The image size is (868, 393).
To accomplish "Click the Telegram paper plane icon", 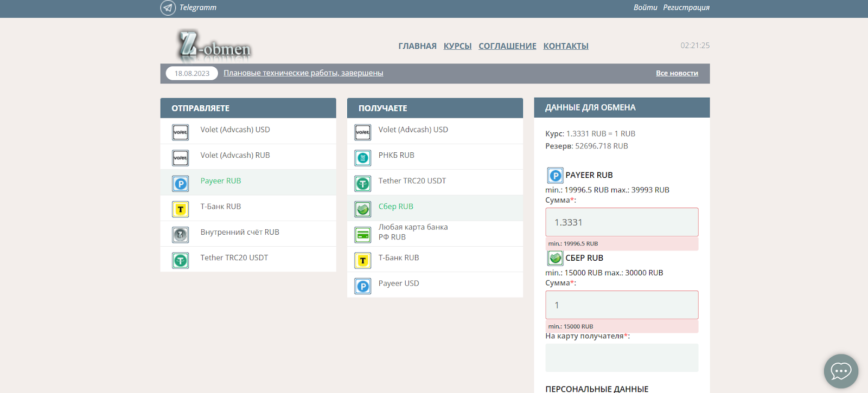I will point(168,8).
